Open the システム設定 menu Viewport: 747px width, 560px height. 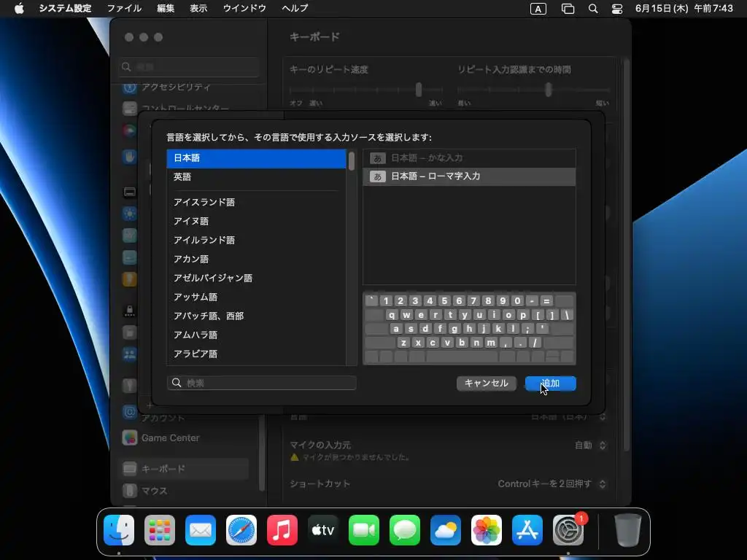(65, 8)
